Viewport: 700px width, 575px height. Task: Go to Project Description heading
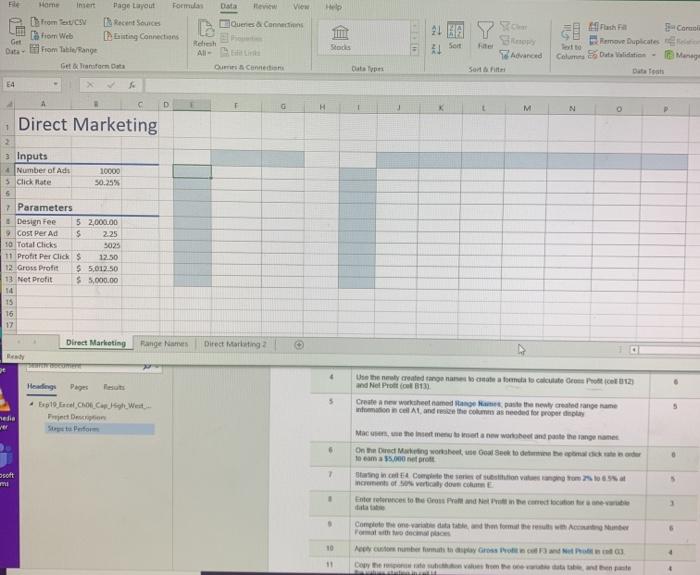click(77, 417)
